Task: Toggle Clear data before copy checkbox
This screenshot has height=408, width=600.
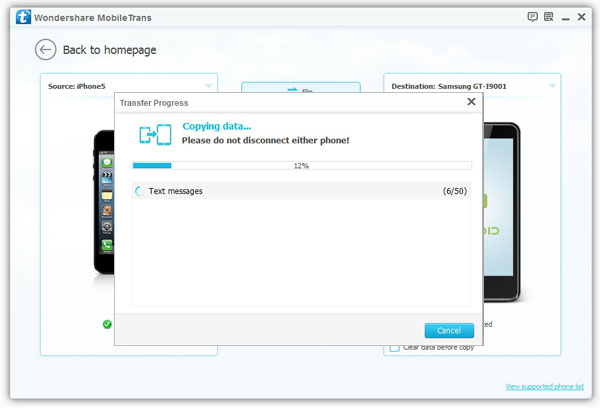Action: 395,348
